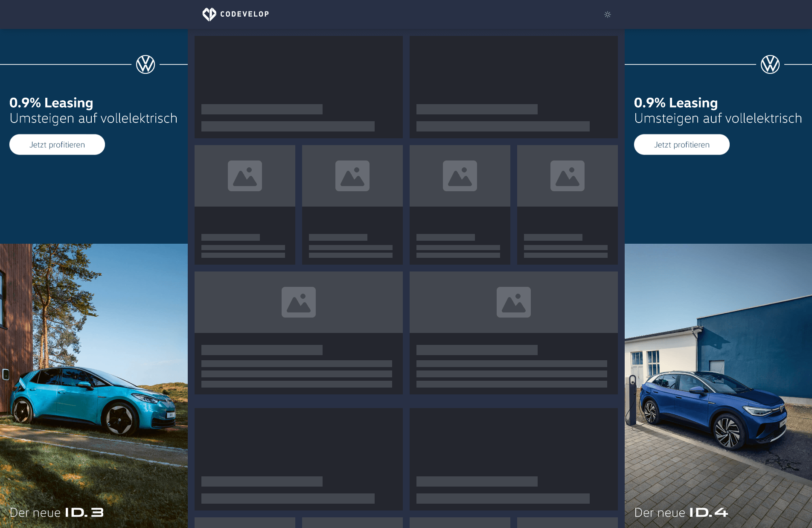Click 'Umsteigen auf vollelektrisch' in the ID.3 ad
The height and width of the screenshot is (528, 812).
pos(93,118)
